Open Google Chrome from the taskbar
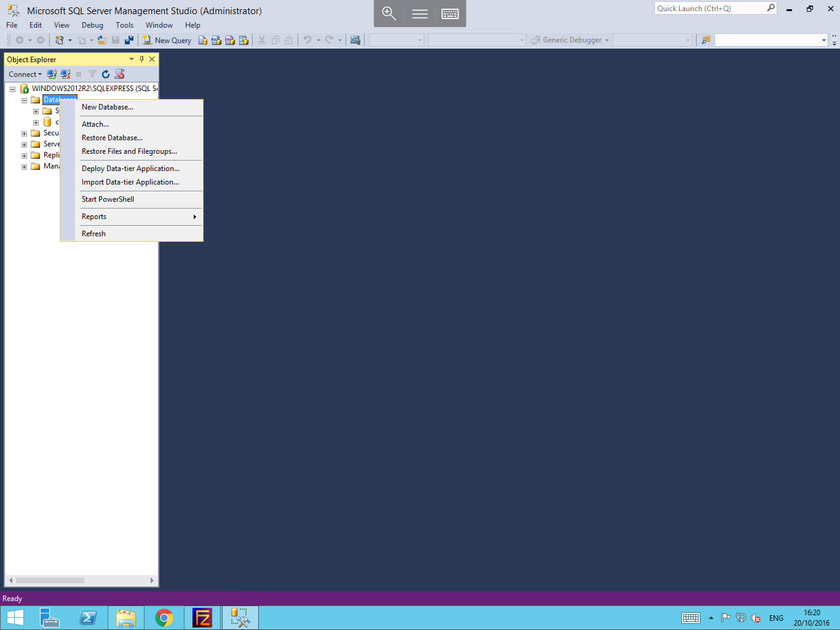This screenshot has height=630, width=840. pos(164,617)
